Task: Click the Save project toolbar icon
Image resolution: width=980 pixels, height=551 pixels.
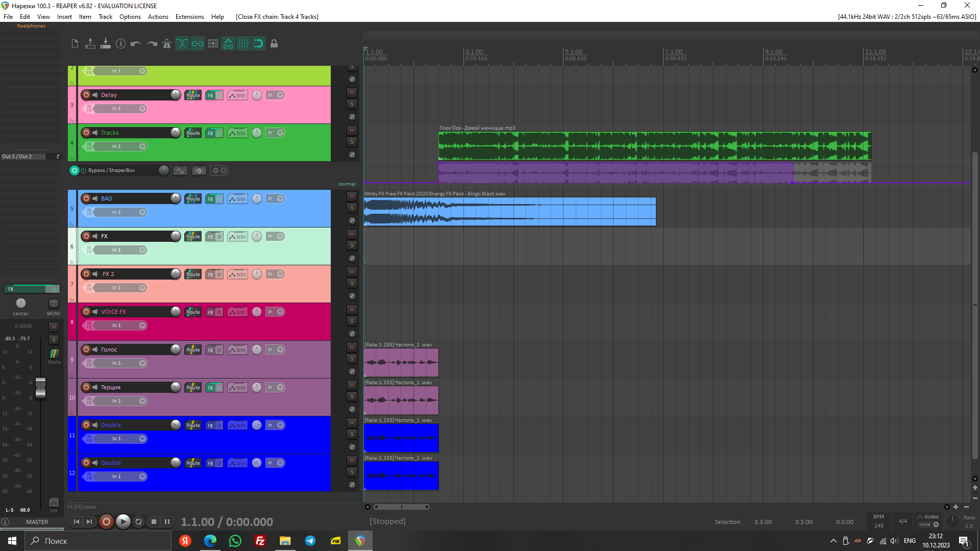Action: point(106,44)
